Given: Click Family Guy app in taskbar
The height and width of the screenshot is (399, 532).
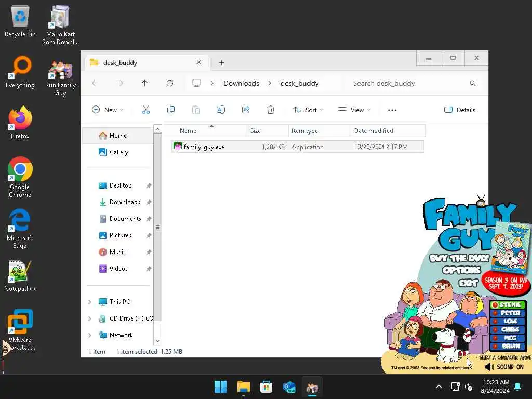Looking at the screenshot, I should 312,387.
